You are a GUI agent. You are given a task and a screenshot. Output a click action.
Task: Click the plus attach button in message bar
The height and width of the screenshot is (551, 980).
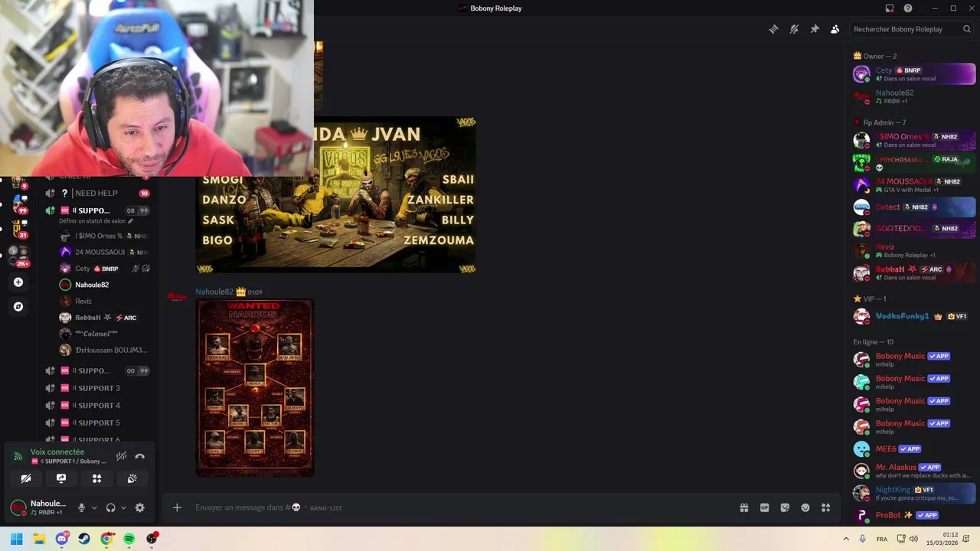[177, 507]
